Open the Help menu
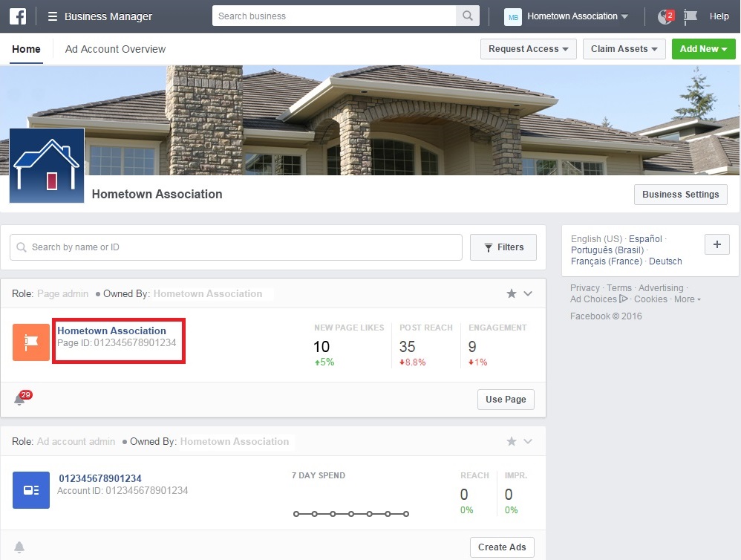Image resolution: width=741 pixels, height=560 pixels. tap(719, 16)
